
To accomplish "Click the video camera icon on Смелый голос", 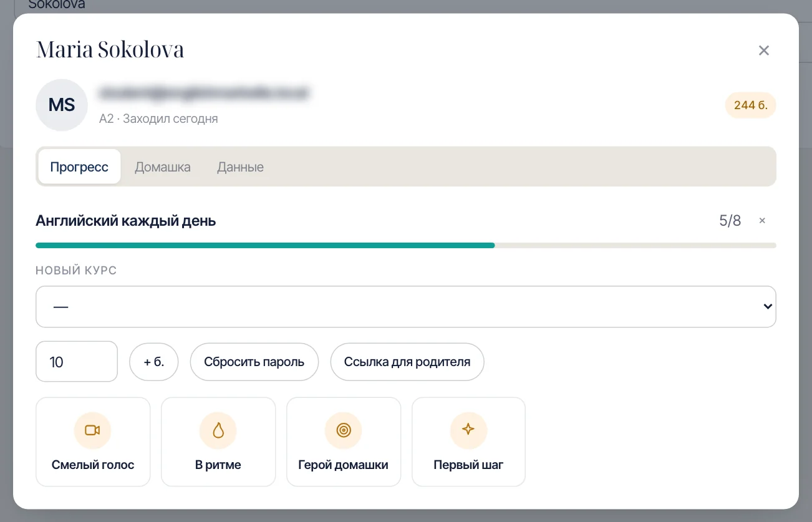I will (92, 430).
